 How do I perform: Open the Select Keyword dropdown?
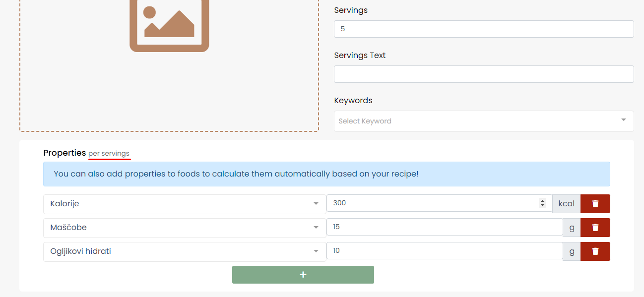(x=484, y=121)
